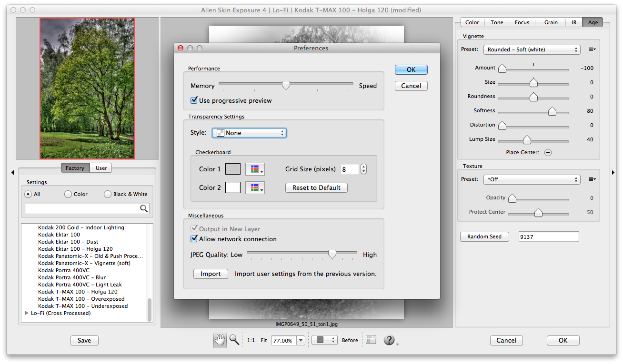Image resolution: width=623 pixels, height=364 pixels.
Task: Uncheck Allow network connection
Action: 194,239
